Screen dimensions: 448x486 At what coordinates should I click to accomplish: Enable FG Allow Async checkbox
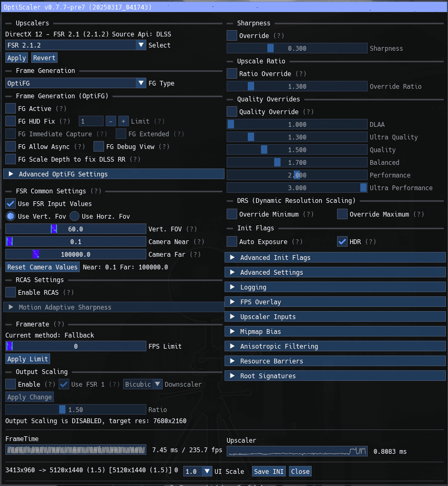(11, 147)
